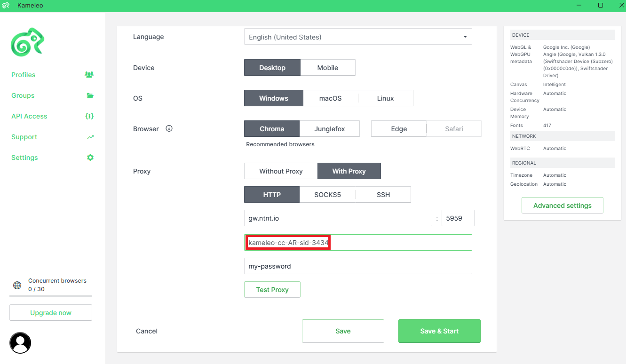
Task: Open the Support section
Action: 24,137
